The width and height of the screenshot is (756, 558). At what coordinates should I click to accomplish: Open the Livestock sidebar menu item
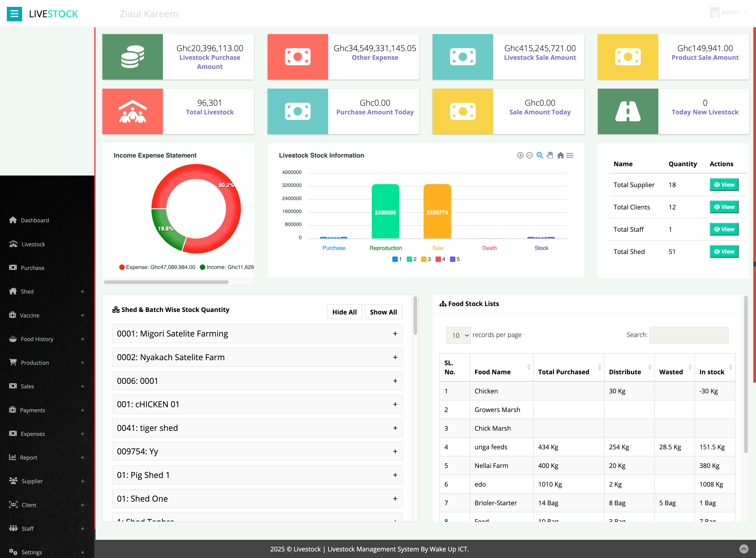tap(33, 244)
